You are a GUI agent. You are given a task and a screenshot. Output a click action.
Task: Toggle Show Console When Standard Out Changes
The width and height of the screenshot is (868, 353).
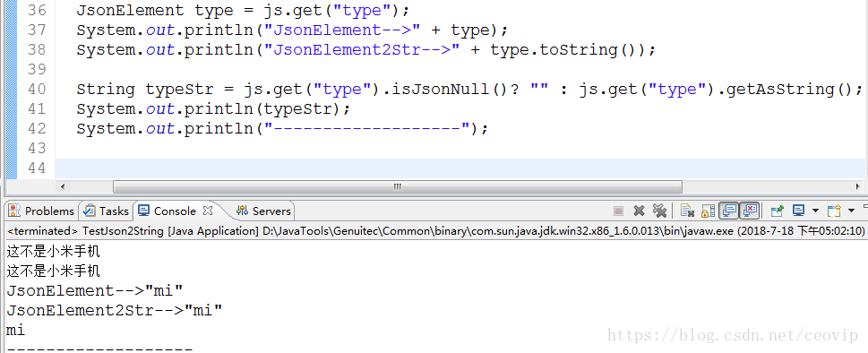tap(728, 211)
